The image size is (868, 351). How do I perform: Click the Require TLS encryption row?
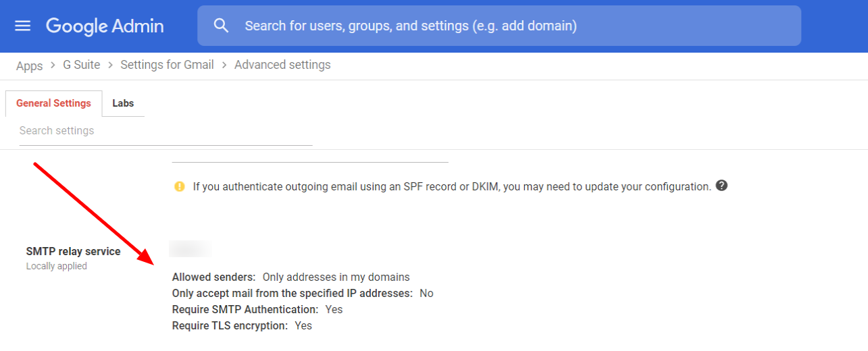pos(242,325)
